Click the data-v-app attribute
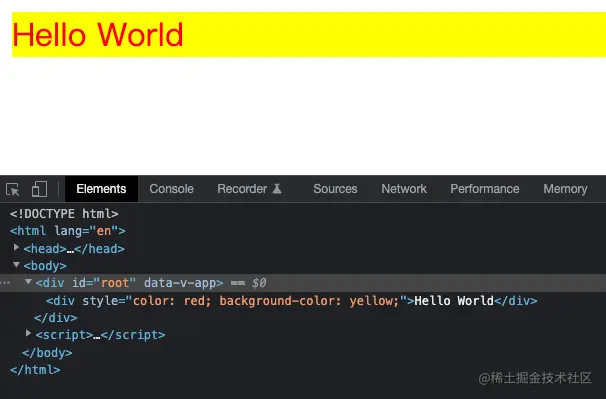 pyautogui.click(x=180, y=283)
